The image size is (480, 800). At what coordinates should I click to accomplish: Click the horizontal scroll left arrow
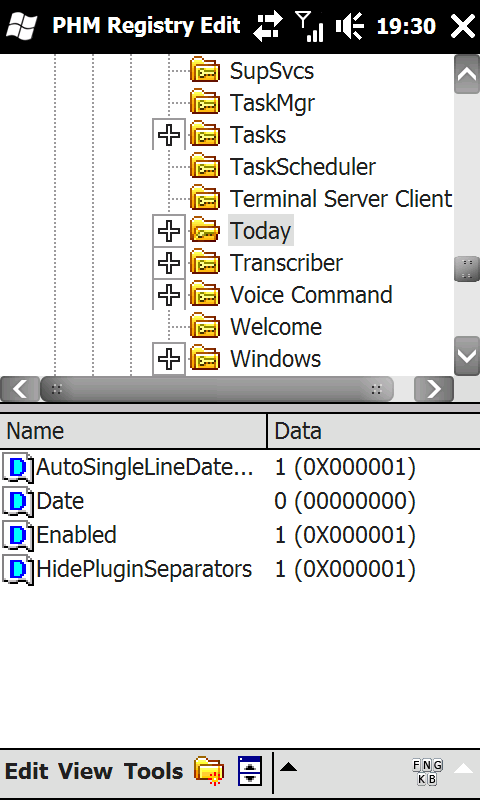click(20, 389)
